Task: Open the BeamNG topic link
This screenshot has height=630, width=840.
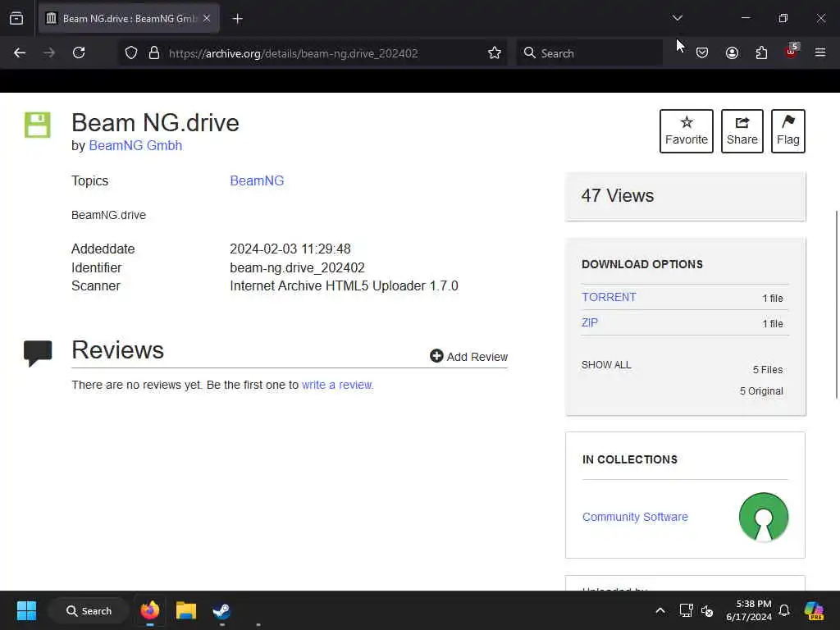Action: (257, 181)
